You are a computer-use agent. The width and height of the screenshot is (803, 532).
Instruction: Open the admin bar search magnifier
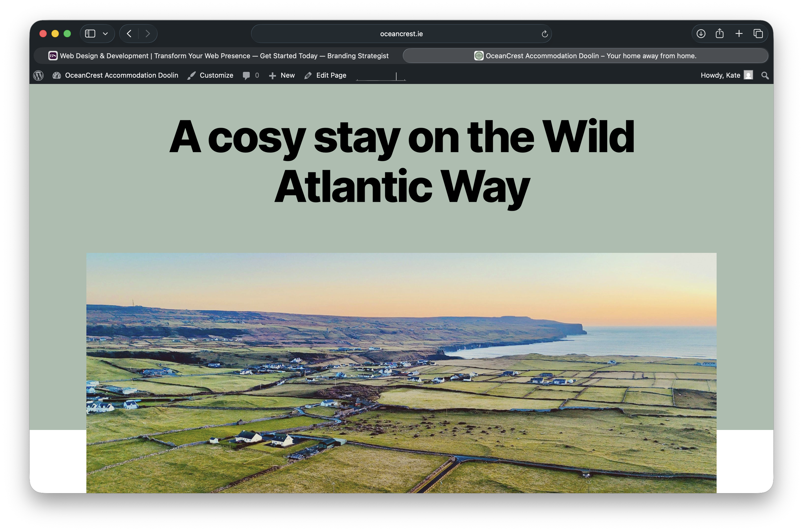[765, 75]
